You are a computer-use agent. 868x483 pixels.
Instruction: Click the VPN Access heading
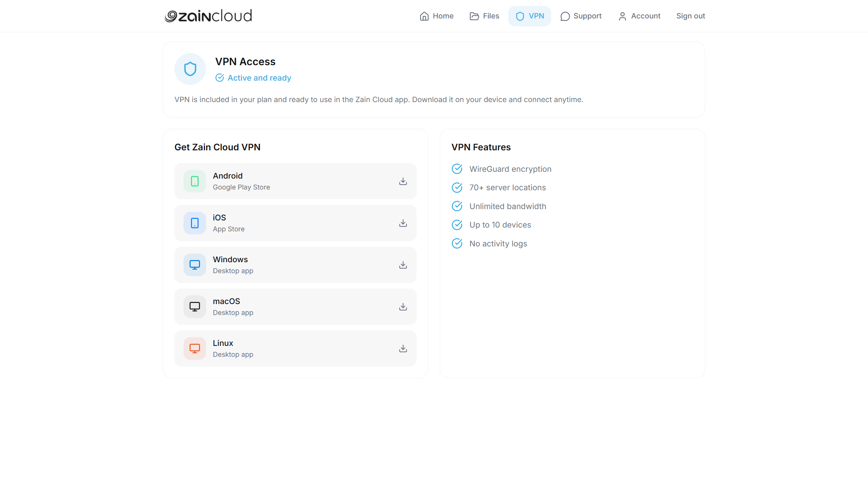pos(245,62)
